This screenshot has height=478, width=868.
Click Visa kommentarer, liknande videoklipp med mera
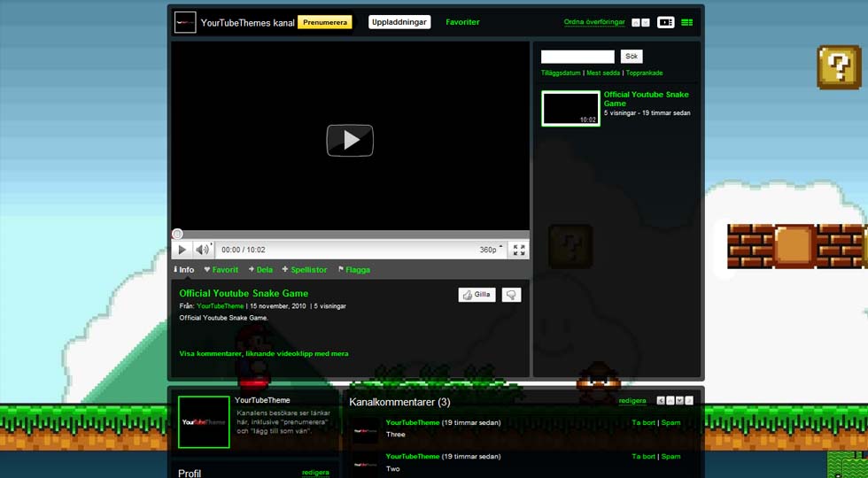click(264, 353)
